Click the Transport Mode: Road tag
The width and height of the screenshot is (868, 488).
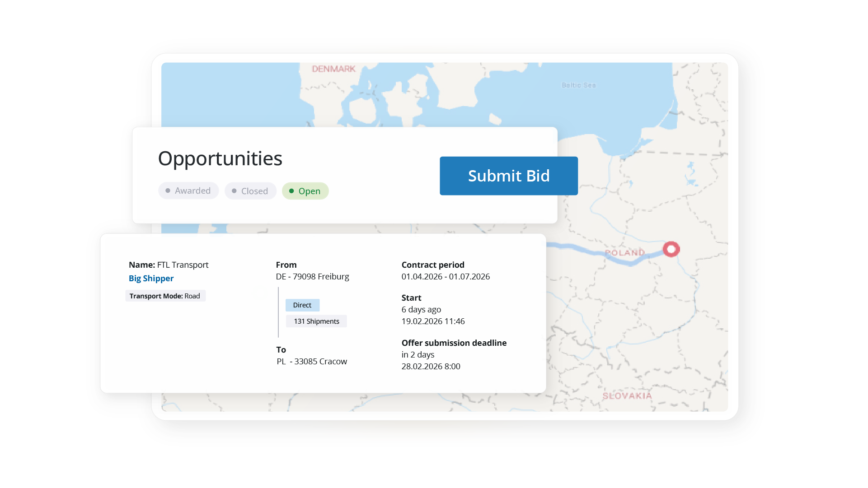(165, 296)
